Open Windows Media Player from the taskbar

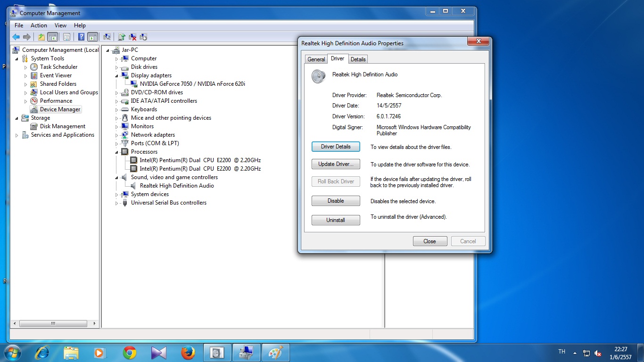tap(100, 353)
